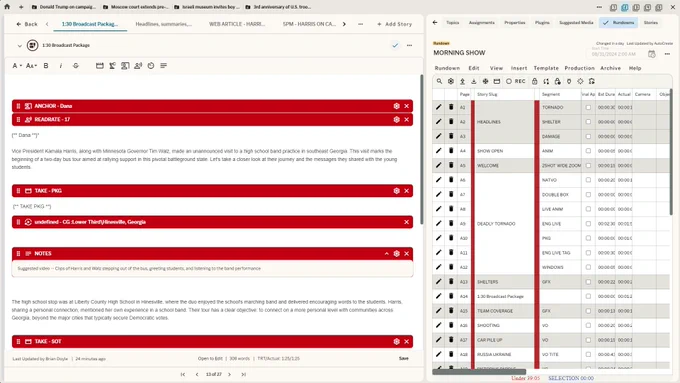Open the font size Aa dropdown
Viewport: 680px width, 383px height.
[31, 65]
